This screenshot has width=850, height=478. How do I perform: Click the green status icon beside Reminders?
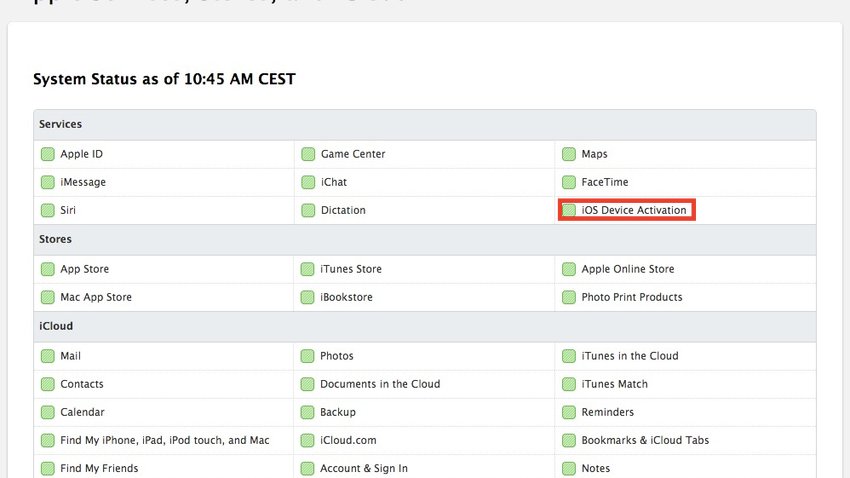(x=569, y=412)
